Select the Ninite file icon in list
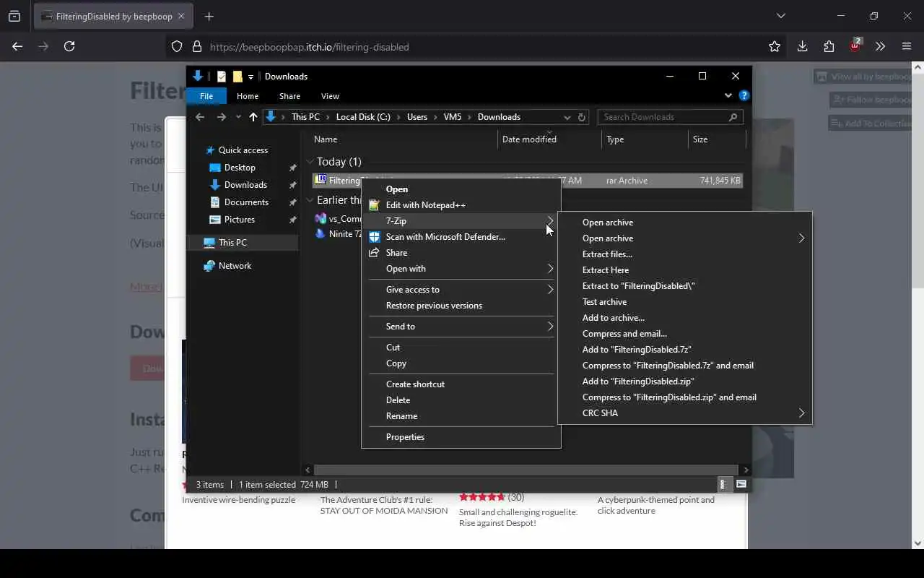The image size is (924, 578). click(321, 234)
